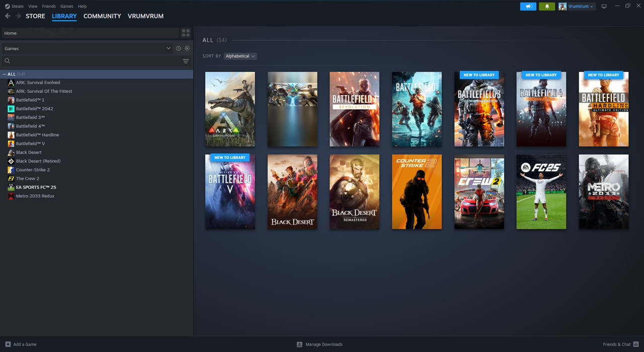Image resolution: width=644 pixels, height=352 pixels.
Task: Open The Crew 2 cover art
Action: (479, 192)
